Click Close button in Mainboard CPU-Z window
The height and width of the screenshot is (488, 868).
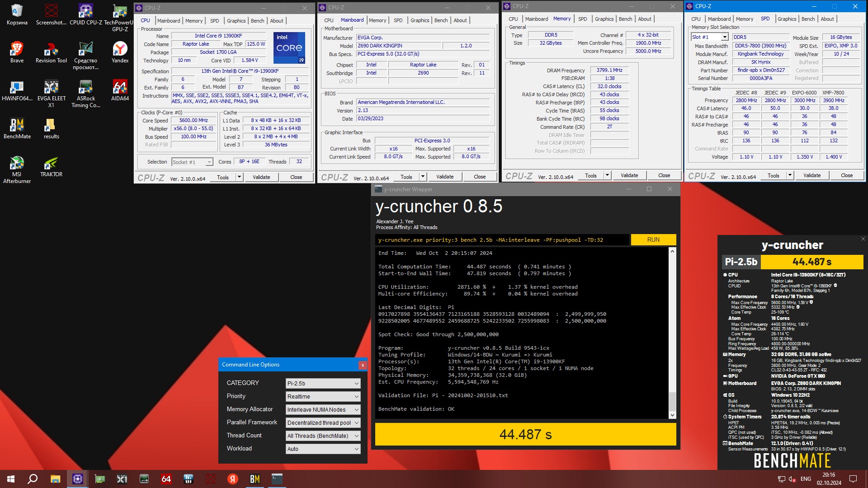pyautogui.click(x=480, y=177)
